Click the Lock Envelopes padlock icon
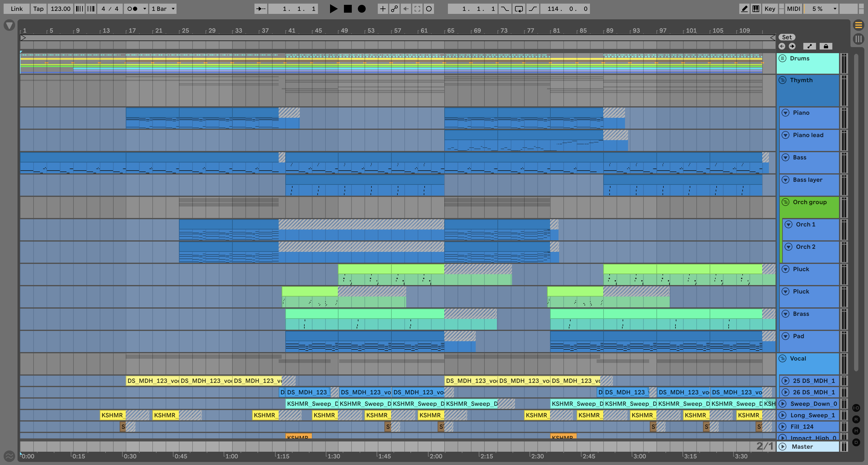This screenshot has height=465, width=868. point(826,46)
